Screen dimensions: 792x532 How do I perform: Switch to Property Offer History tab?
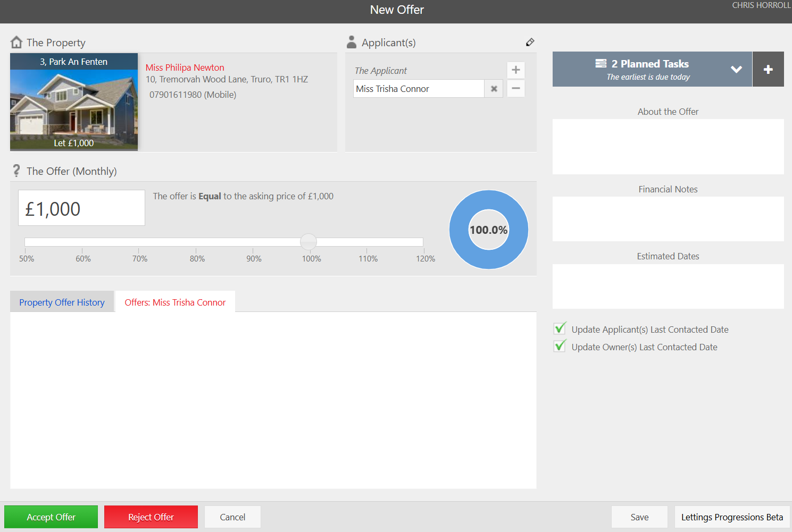point(62,302)
